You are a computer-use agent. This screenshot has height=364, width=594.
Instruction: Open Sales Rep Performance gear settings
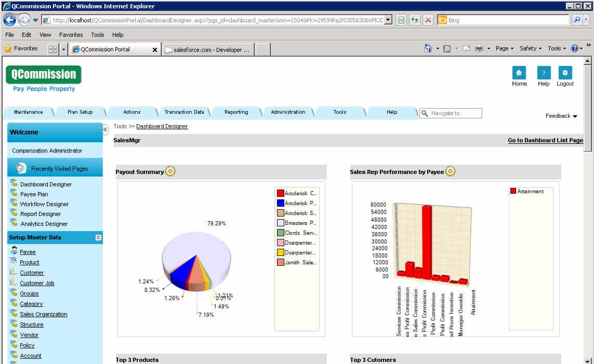451,171
